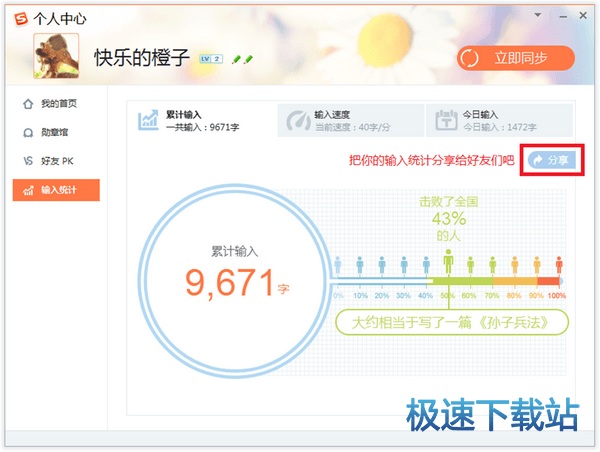Switch to the 今日输入 tab

click(x=499, y=120)
